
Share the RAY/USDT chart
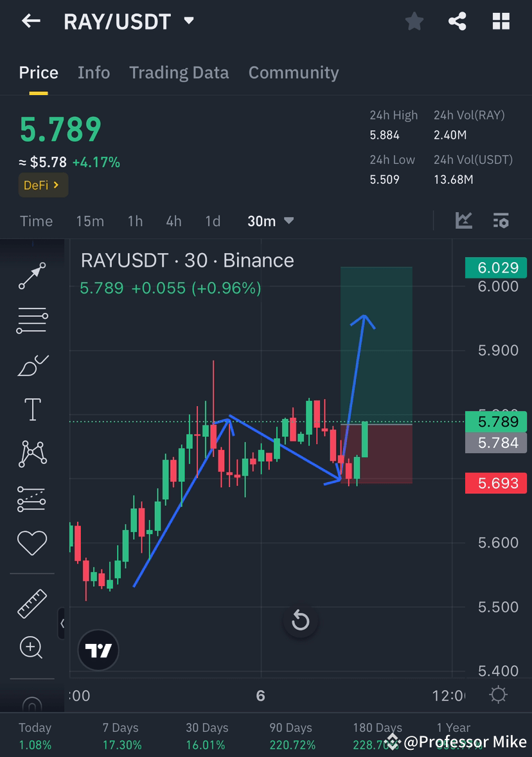tap(457, 21)
